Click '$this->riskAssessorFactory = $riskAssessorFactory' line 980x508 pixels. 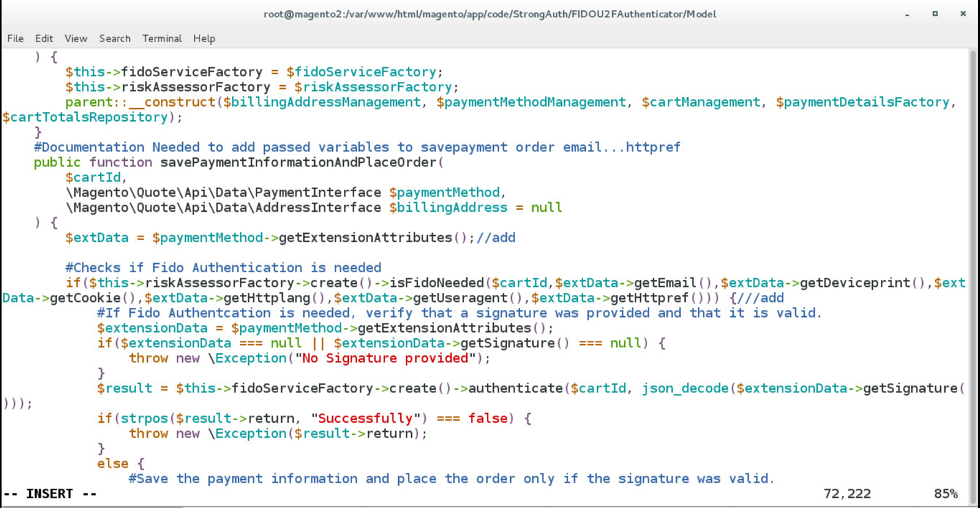tap(262, 87)
